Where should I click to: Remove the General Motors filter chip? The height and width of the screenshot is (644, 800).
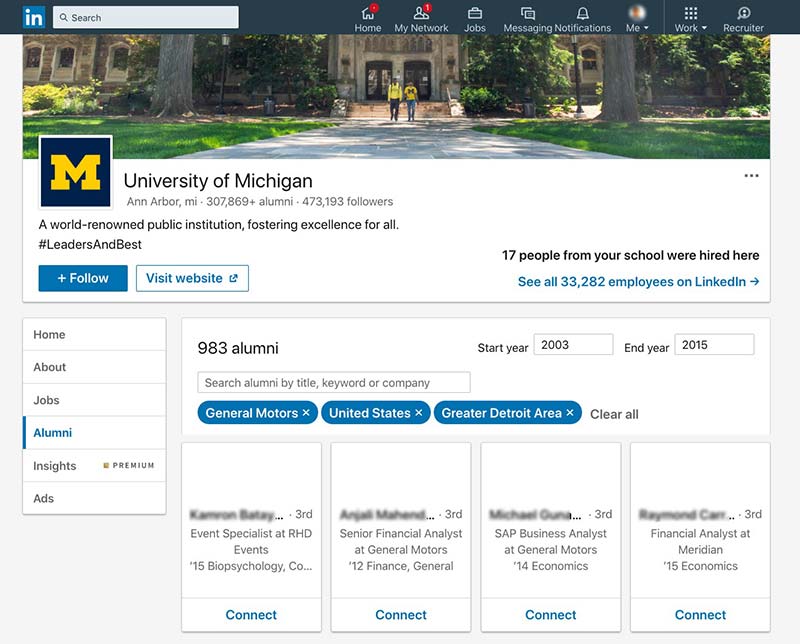[x=306, y=413]
